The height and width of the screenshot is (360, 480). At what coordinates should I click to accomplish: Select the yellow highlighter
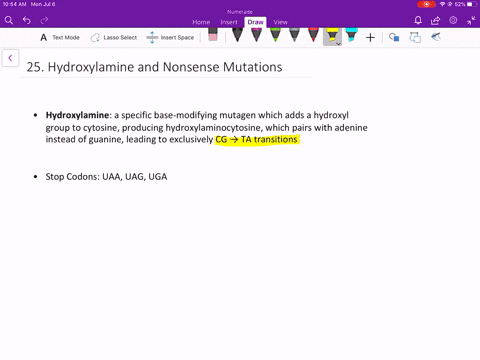[332, 35]
